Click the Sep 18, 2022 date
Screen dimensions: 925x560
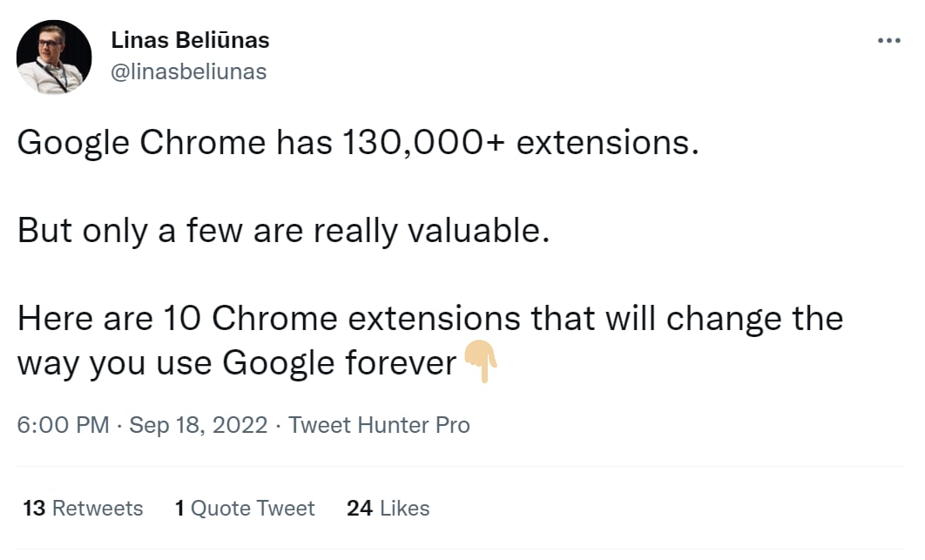pos(198,425)
